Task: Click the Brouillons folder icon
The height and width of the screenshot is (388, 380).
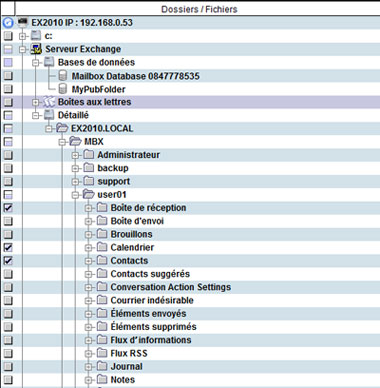Action: click(102, 234)
